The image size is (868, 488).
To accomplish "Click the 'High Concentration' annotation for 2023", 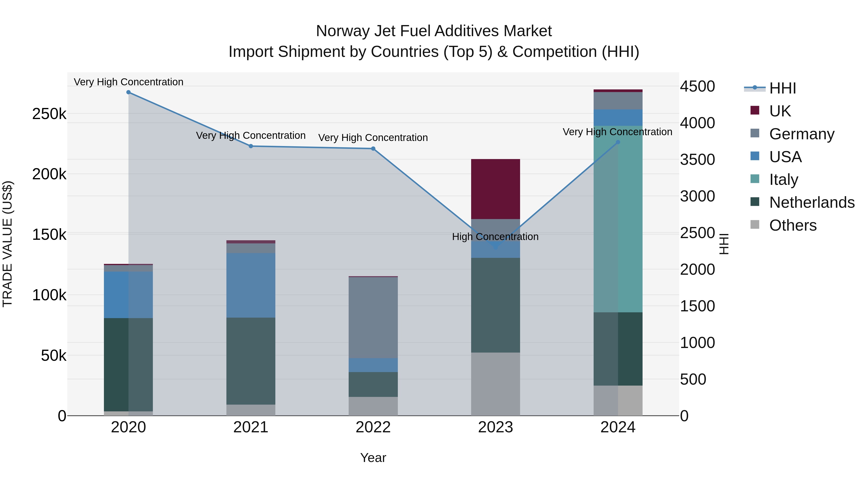I will pyautogui.click(x=495, y=237).
